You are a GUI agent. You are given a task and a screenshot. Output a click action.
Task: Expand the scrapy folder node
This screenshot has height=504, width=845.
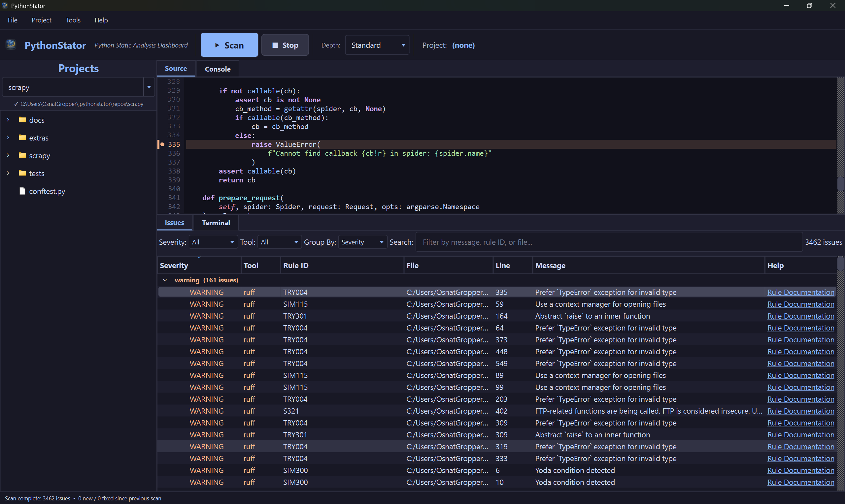[8, 155]
